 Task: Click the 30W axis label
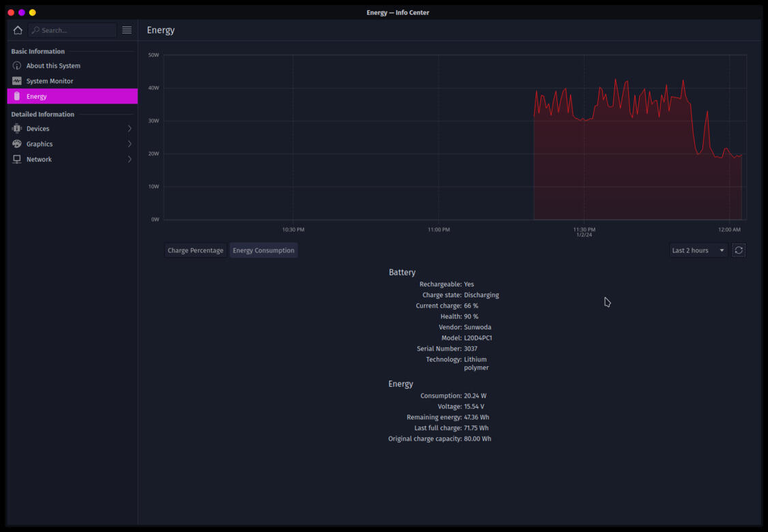[x=153, y=121]
